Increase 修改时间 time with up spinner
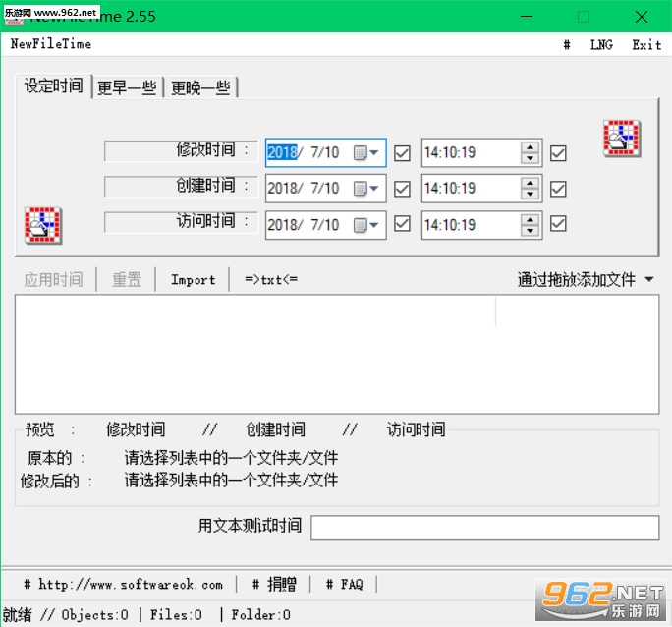 point(531,147)
